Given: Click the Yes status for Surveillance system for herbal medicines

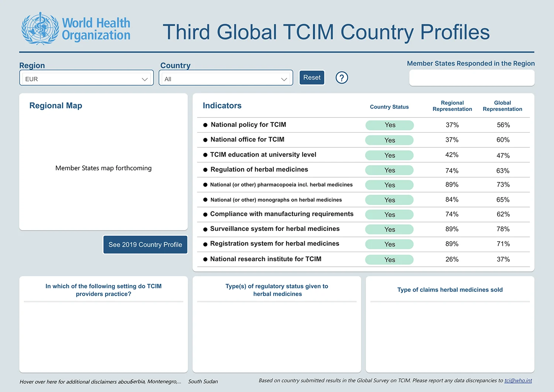Looking at the screenshot, I should pyautogui.click(x=390, y=229).
